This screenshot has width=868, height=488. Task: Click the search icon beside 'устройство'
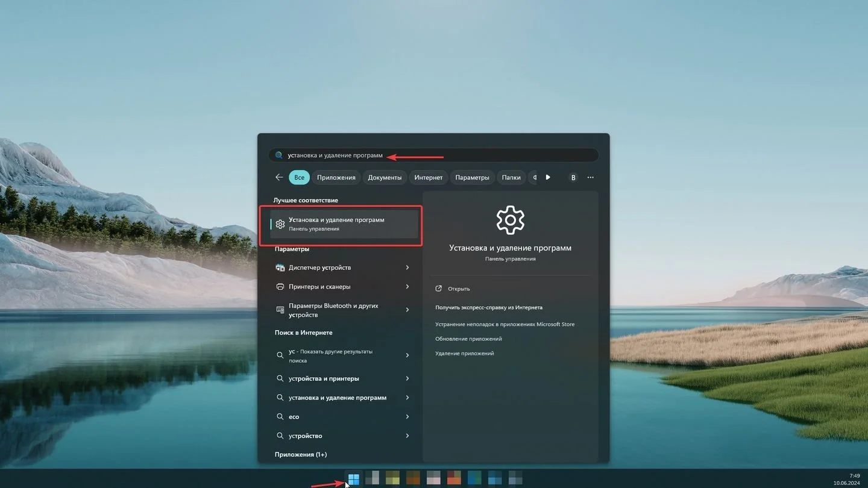point(280,436)
